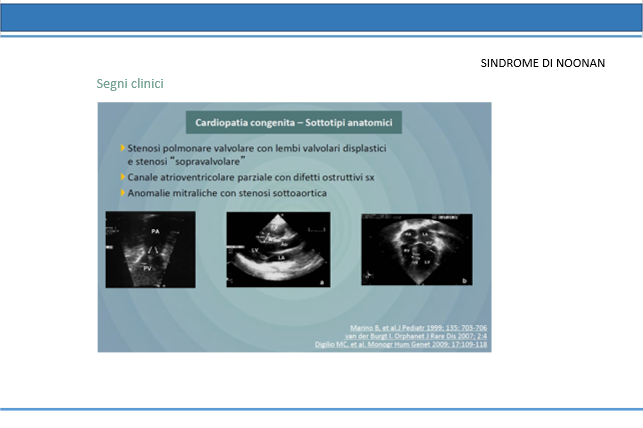This screenshot has width=643, height=428.
Task: Select the 'Stenosi polmonare valvolare' bullet line
Action: (x=257, y=148)
